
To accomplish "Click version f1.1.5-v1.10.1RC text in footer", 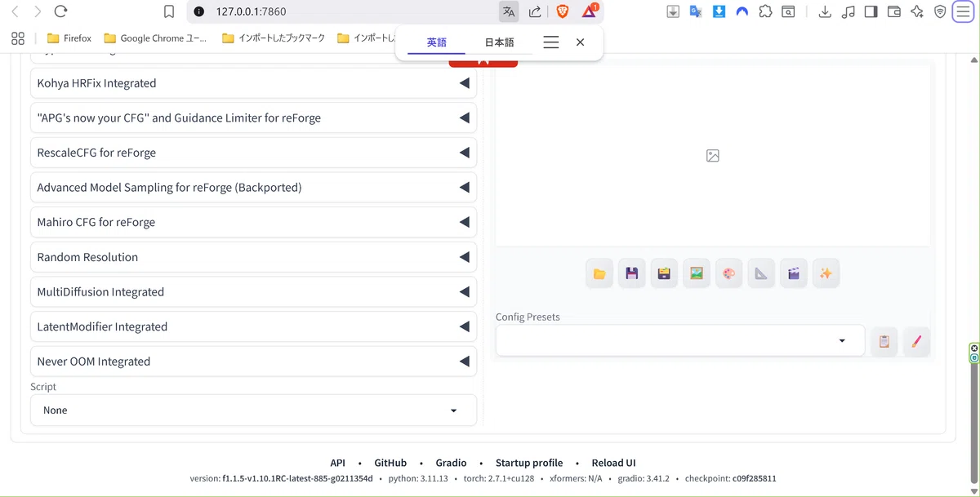I will tap(297, 478).
